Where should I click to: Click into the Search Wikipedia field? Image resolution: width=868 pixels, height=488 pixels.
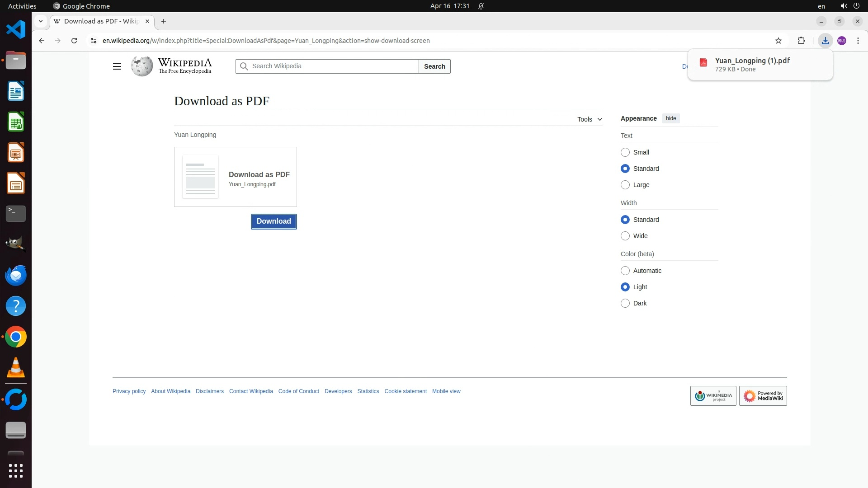(332, 66)
